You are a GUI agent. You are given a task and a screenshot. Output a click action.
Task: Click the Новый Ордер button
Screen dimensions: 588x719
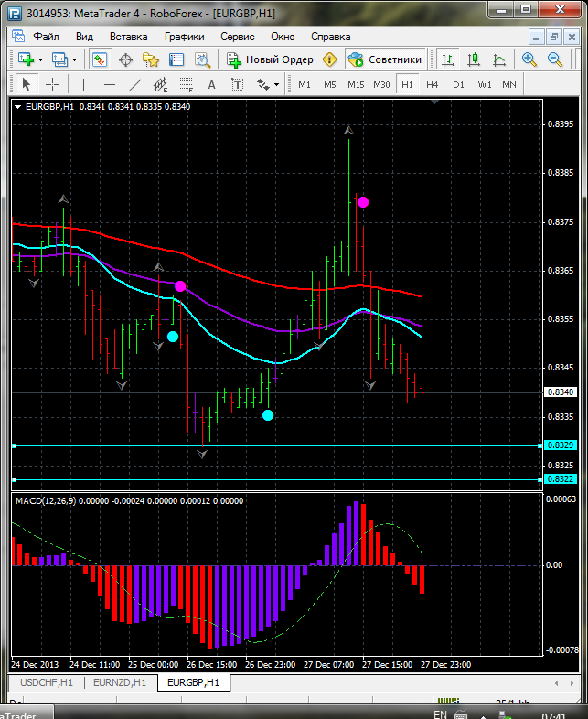[x=270, y=59]
